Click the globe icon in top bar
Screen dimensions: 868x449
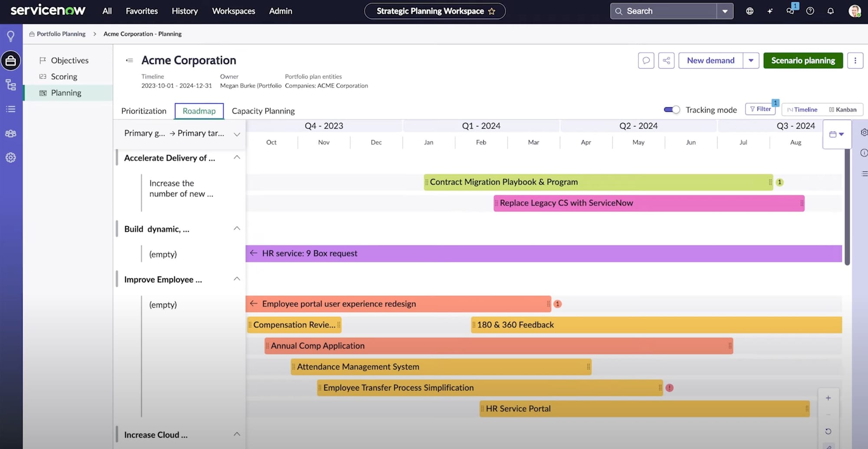click(x=750, y=11)
